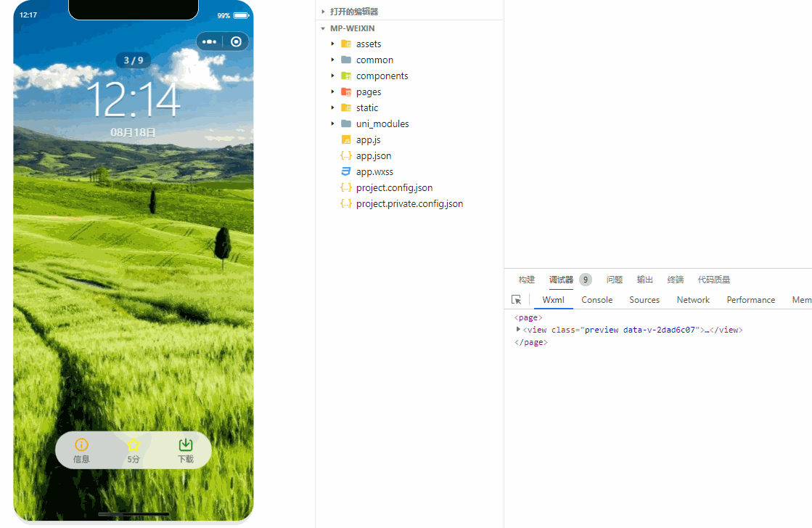Click the app.wxss file icon
This screenshot has width=812, height=528.
tap(346, 171)
